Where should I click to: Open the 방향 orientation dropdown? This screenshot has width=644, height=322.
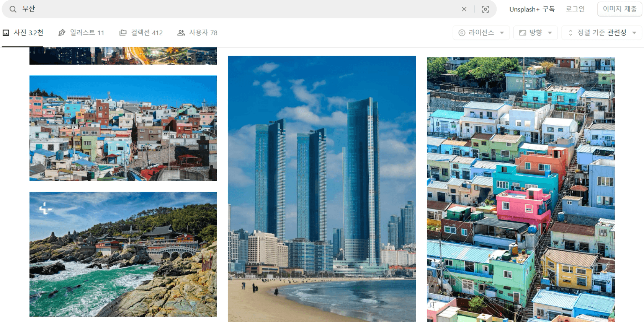pos(535,33)
